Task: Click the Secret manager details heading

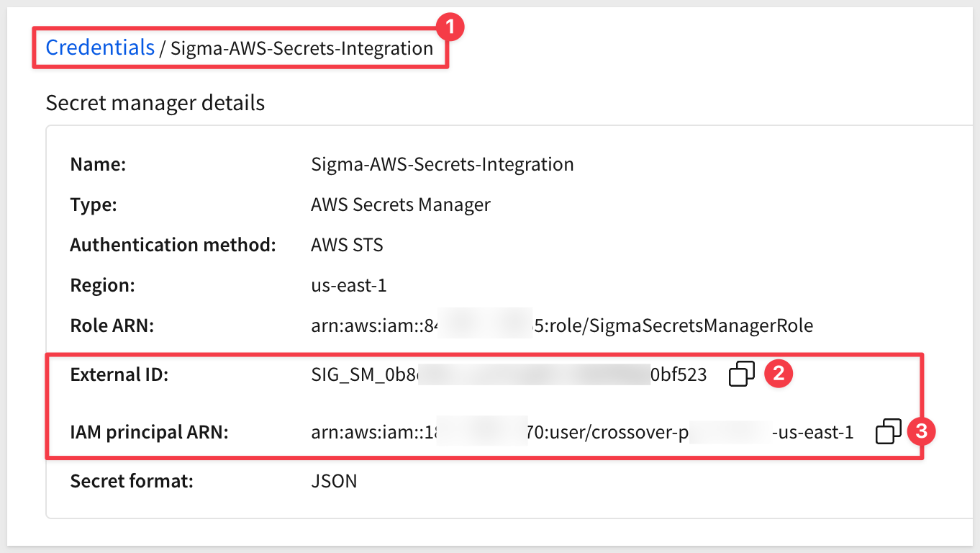Action: [155, 103]
